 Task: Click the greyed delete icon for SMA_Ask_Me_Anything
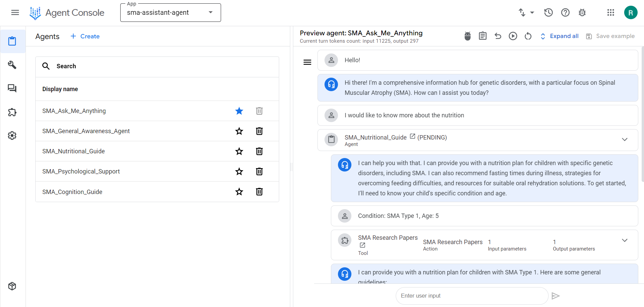pyautogui.click(x=259, y=111)
